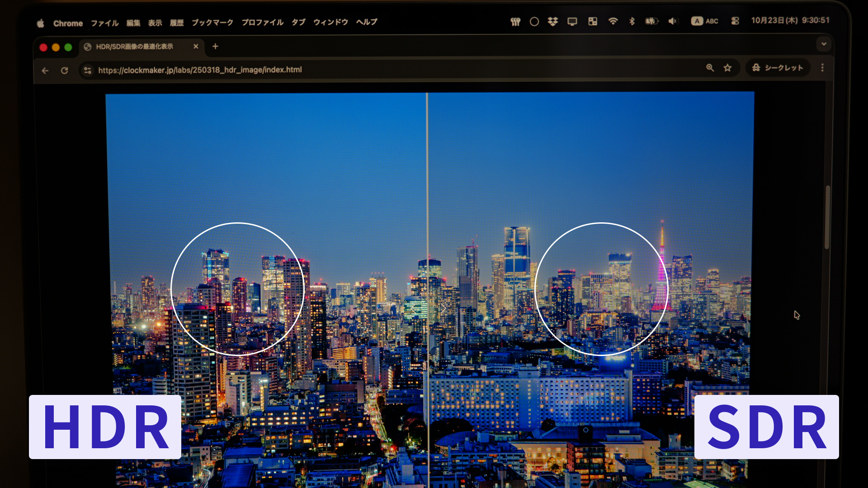Click the page zoom magnifier icon
This screenshot has height=488, width=868.
coord(710,68)
